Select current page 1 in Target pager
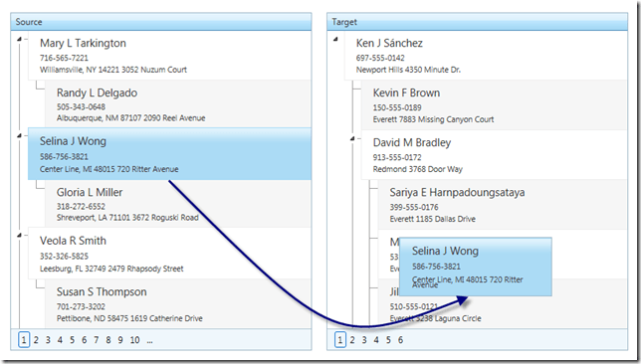The height and width of the screenshot is (364, 641). 340,340
